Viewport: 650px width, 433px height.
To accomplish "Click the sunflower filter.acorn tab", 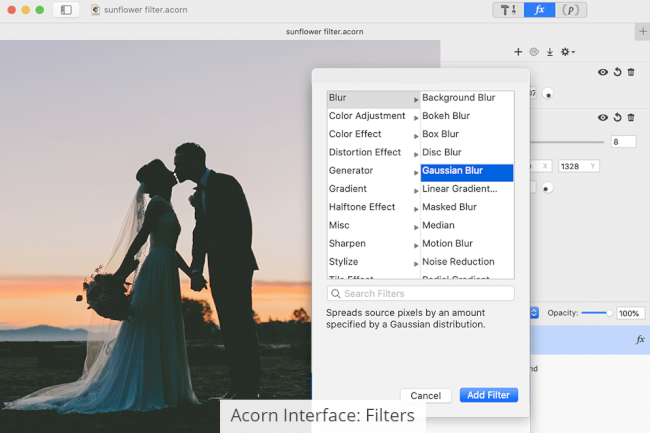I will coord(324,31).
